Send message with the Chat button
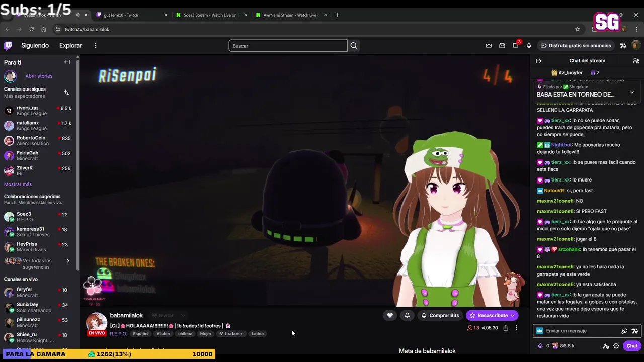The height and width of the screenshot is (362, 644). coord(632,346)
